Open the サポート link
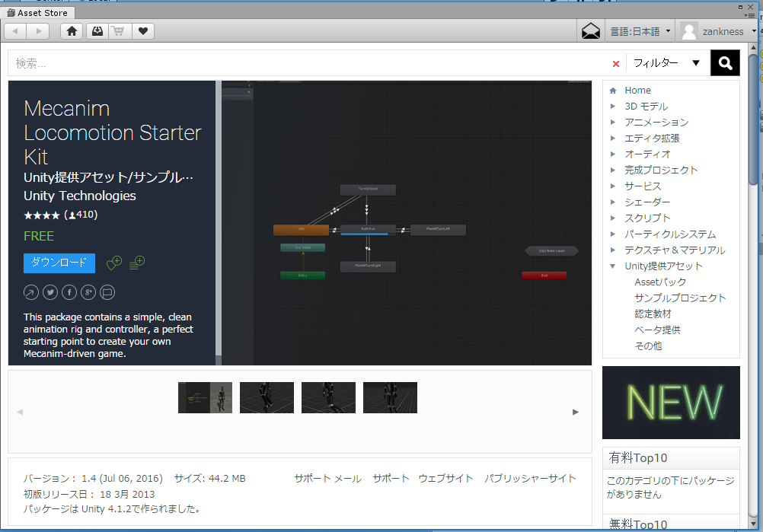The image size is (763, 532). pos(391,479)
